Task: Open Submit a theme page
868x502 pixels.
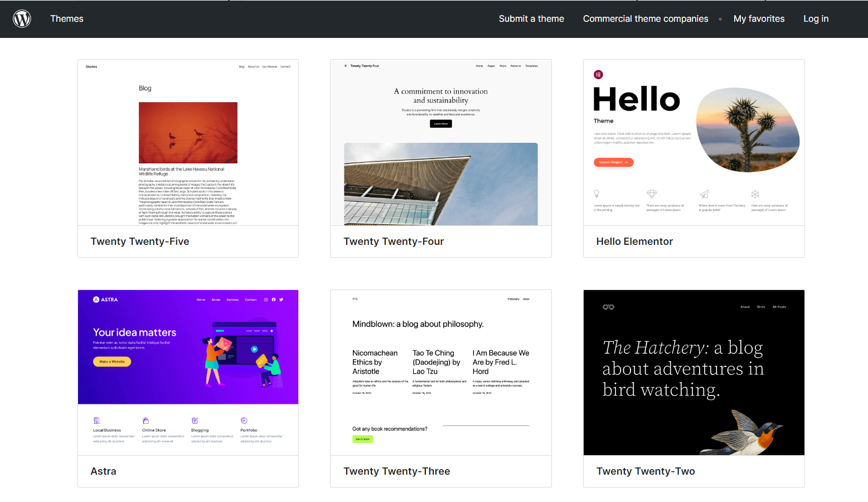Action: coord(531,18)
